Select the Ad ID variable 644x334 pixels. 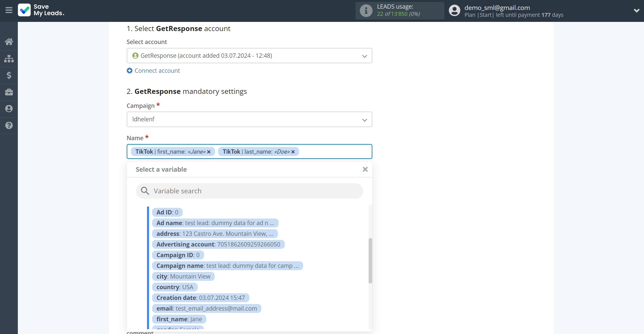(x=167, y=212)
